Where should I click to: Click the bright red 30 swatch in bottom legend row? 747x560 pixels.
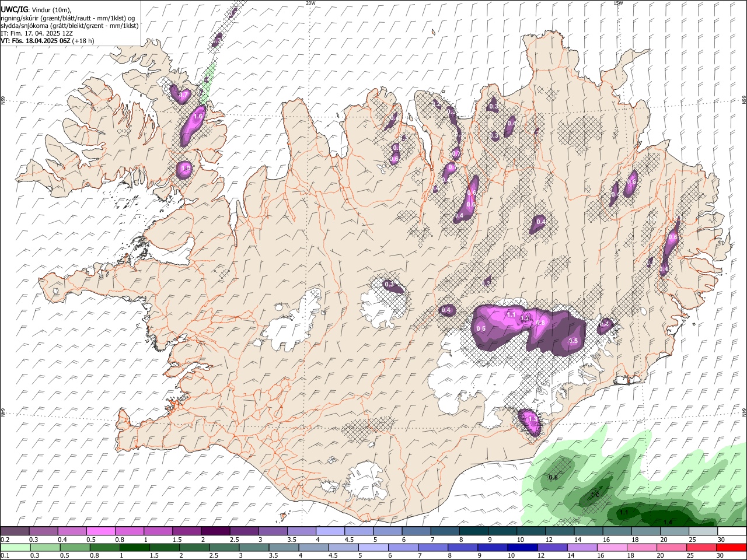pos(731,548)
